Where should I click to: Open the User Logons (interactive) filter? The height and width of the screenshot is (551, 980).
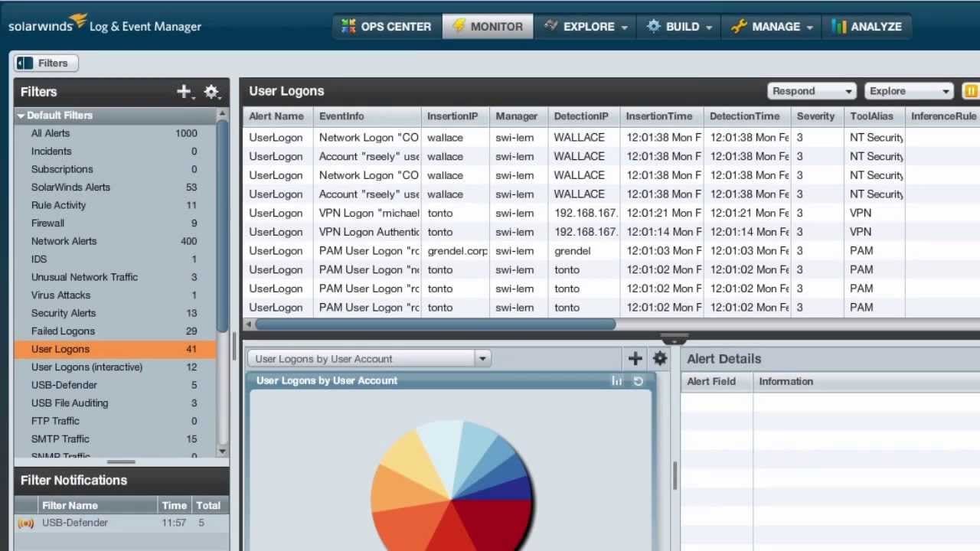click(x=115, y=367)
